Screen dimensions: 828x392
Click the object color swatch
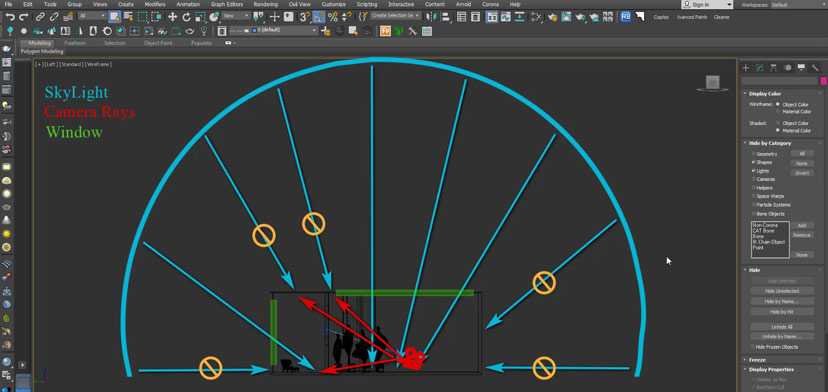823,81
